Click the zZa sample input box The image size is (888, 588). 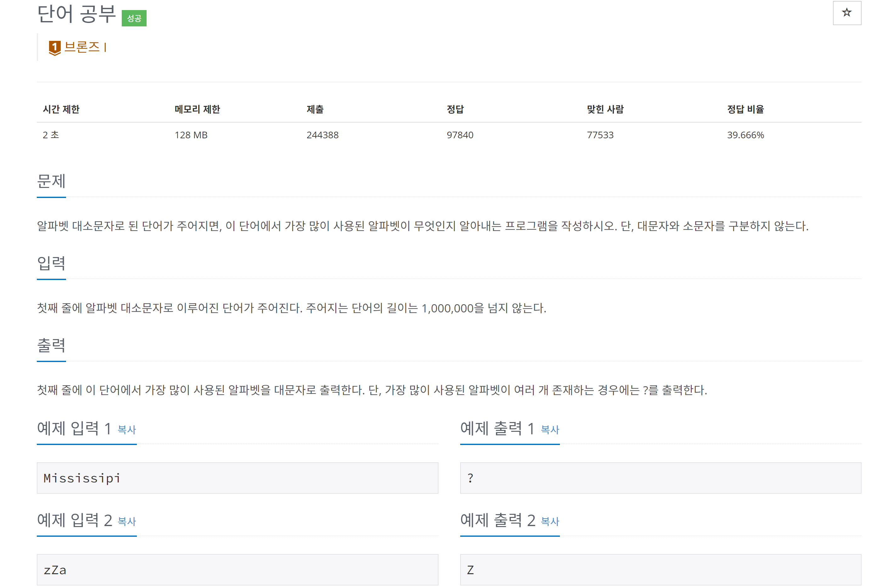pyautogui.click(x=237, y=570)
